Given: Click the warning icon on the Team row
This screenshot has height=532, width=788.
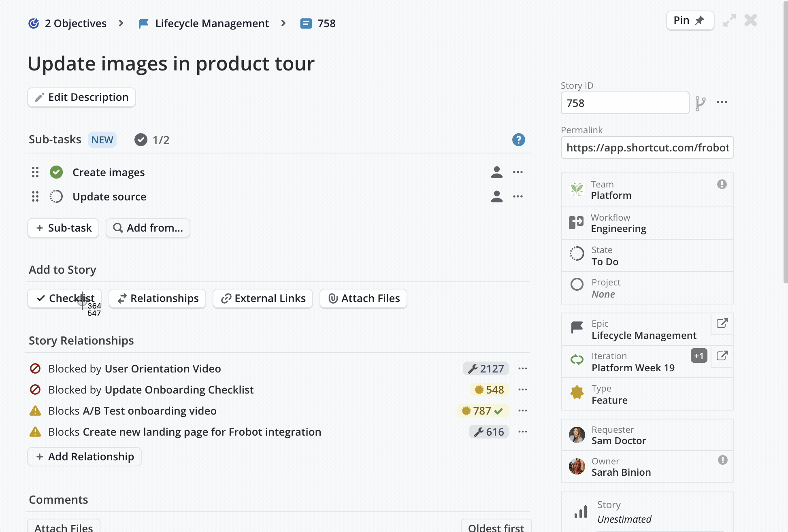Looking at the screenshot, I should click(722, 184).
